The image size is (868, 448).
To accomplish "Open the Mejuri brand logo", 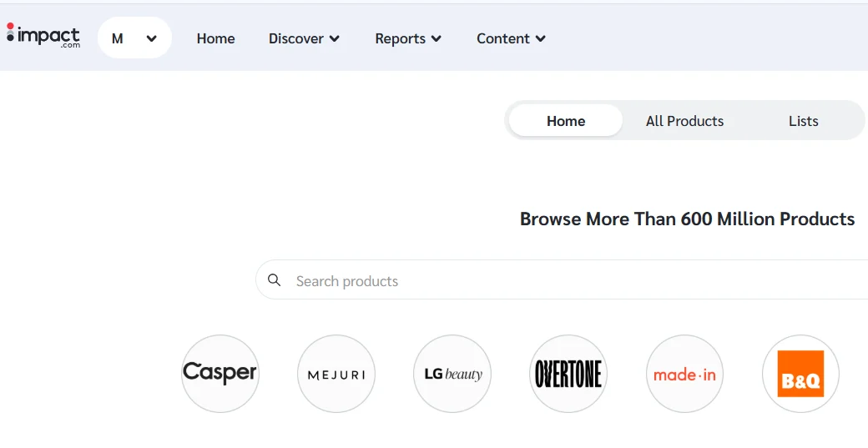I will pyautogui.click(x=336, y=374).
